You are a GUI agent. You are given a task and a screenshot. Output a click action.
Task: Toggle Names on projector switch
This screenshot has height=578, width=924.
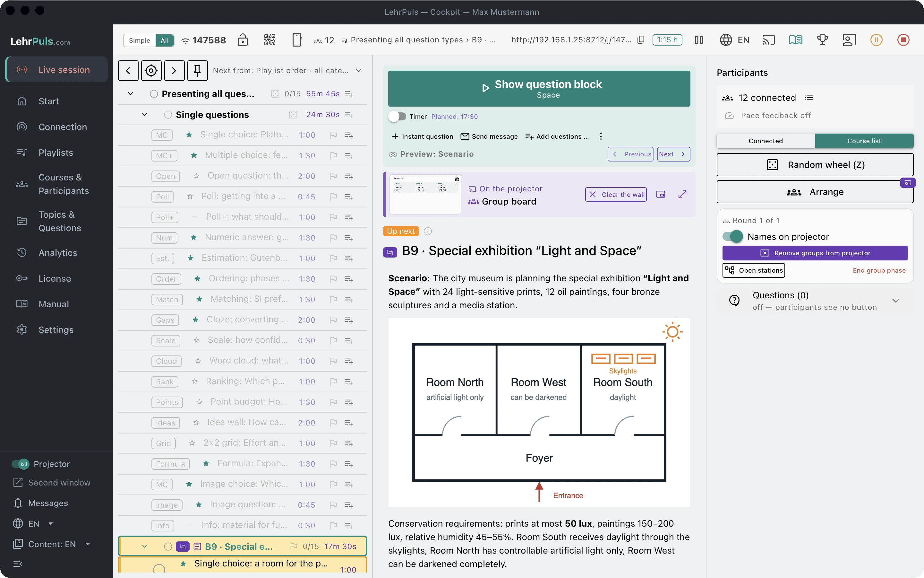[732, 237]
